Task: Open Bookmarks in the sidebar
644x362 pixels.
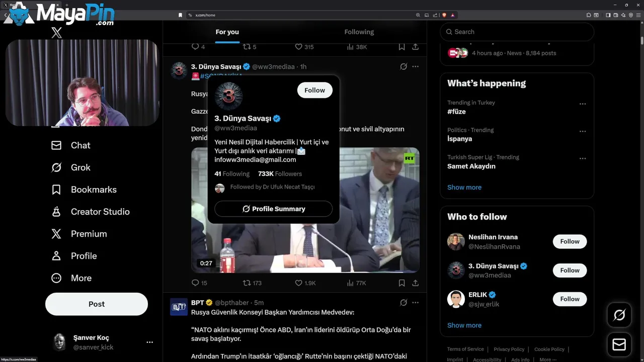Action: click(84, 190)
